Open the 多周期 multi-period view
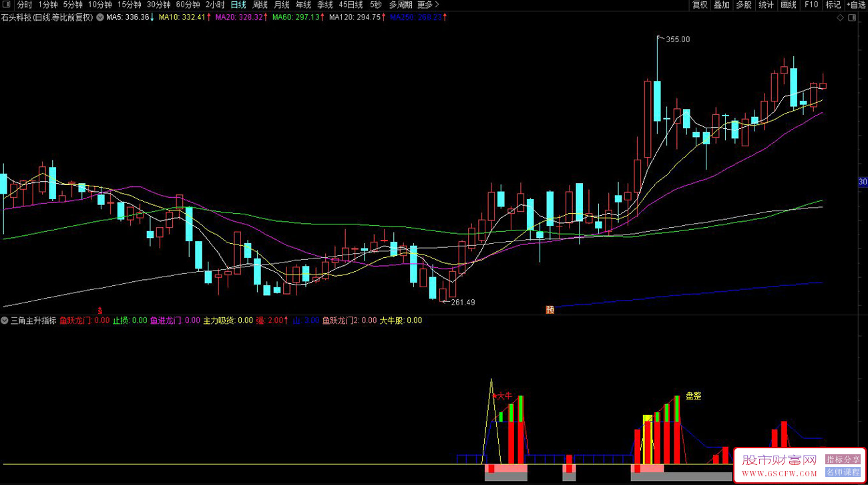Image resolution: width=868 pixels, height=485 pixels. [401, 5]
